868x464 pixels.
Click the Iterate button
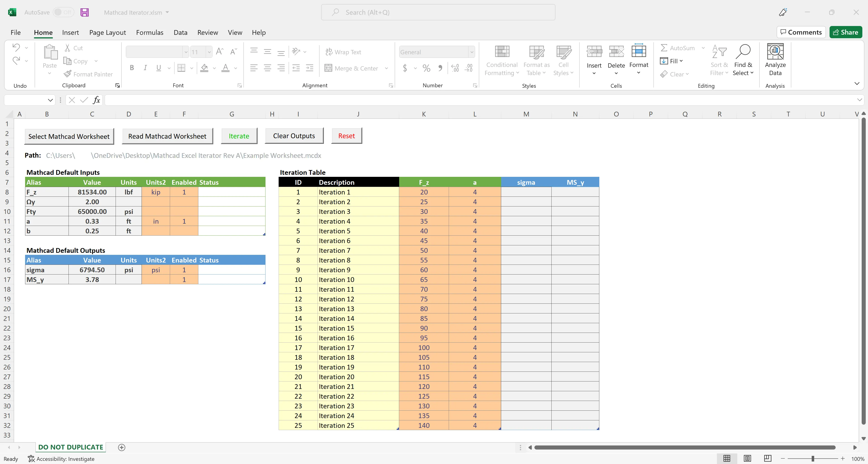(x=239, y=136)
